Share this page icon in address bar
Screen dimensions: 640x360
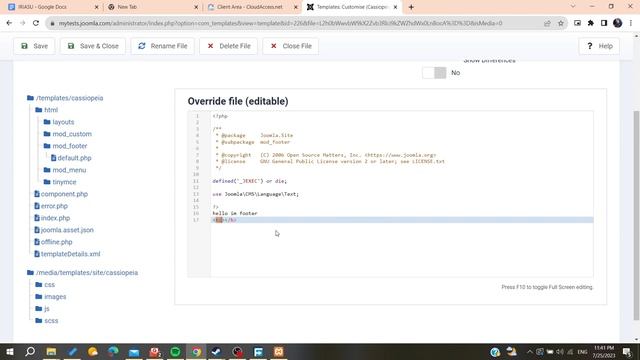[x=547, y=23]
